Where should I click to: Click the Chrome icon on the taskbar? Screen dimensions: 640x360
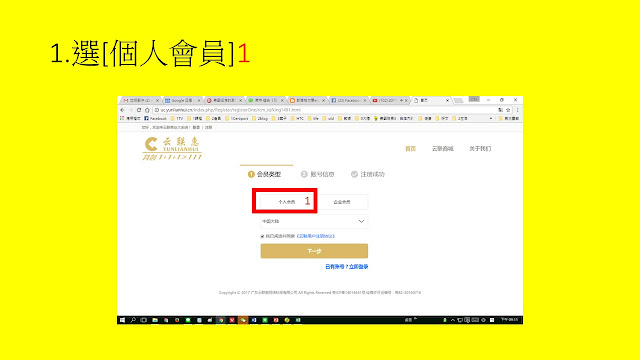click(x=221, y=320)
